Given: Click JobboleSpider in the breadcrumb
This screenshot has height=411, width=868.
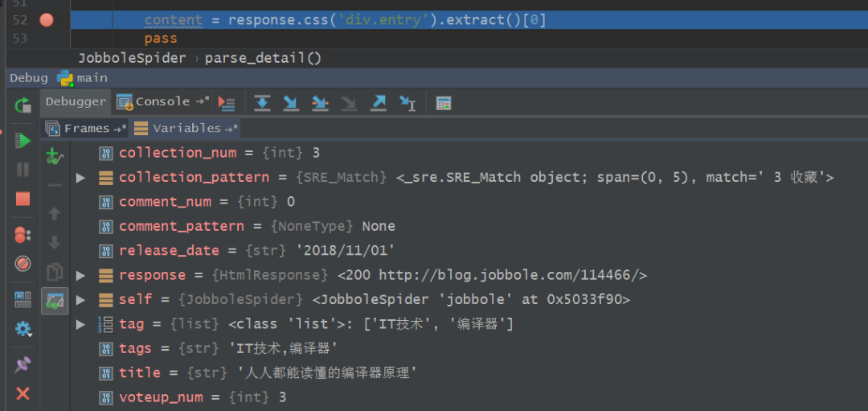Looking at the screenshot, I should pyautogui.click(x=133, y=58).
